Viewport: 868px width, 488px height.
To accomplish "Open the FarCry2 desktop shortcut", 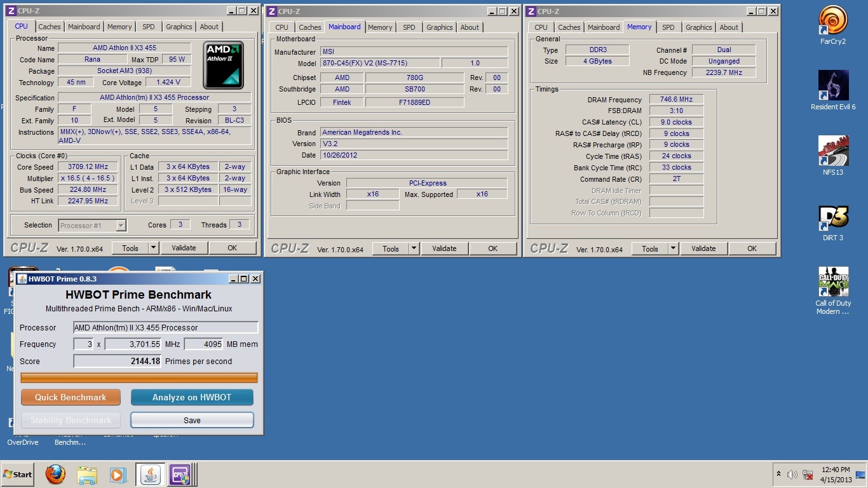I will [833, 25].
